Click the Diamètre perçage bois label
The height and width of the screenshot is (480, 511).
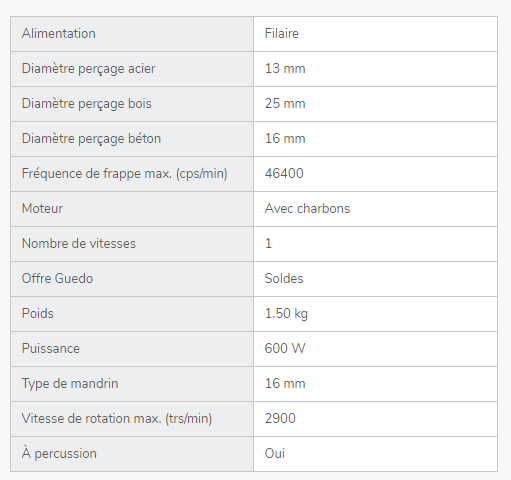click(x=87, y=104)
